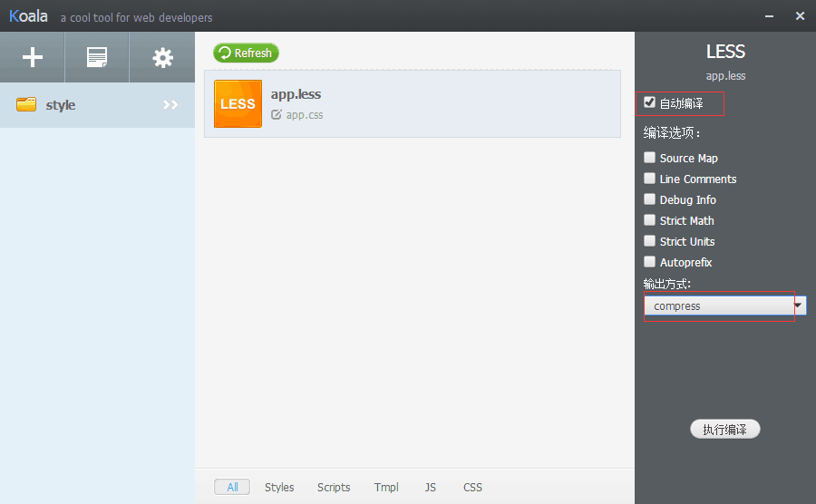Click the app.css output path text
The width and height of the screenshot is (816, 504).
click(x=305, y=115)
